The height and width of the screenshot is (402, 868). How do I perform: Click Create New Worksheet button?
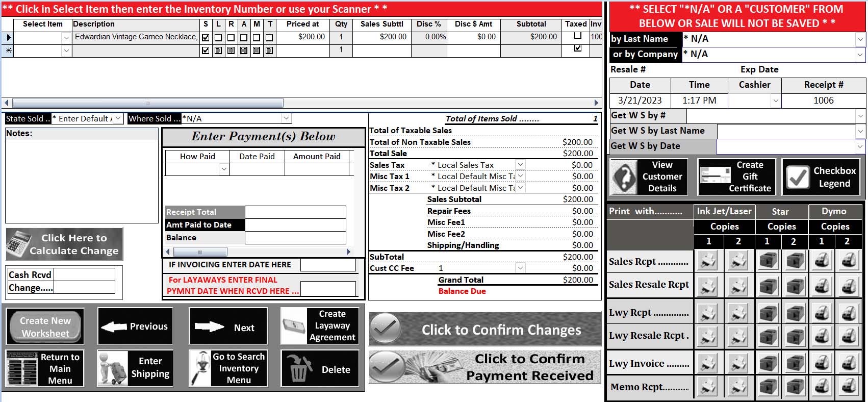(x=45, y=327)
